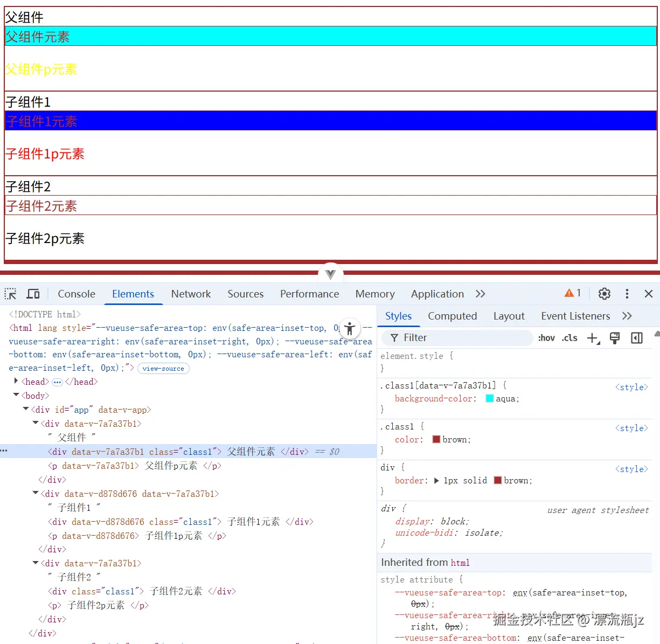Open DevTools settings gear
Screen dimensions: 660x644
(x=604, y=294)
